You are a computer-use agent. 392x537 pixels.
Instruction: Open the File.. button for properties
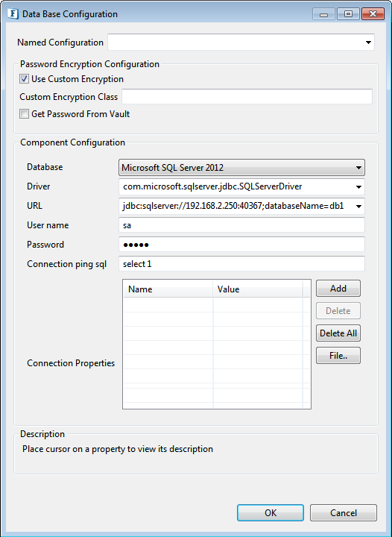click(x=338, y=356)
